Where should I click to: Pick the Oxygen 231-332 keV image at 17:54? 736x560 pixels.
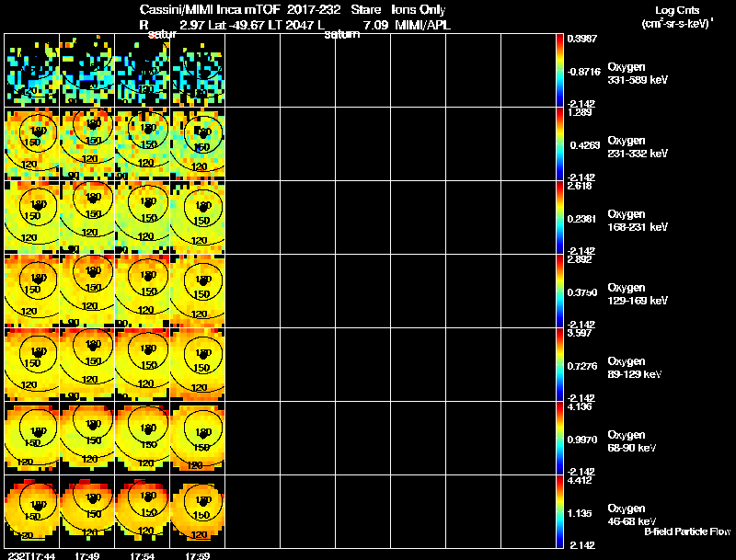pos(143,144)
